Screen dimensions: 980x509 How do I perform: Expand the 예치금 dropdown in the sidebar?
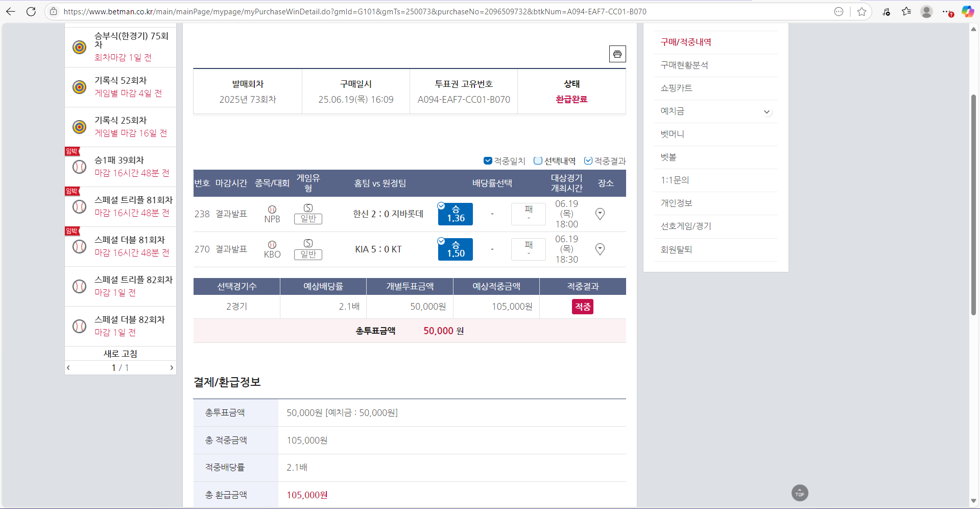point(767,111)
